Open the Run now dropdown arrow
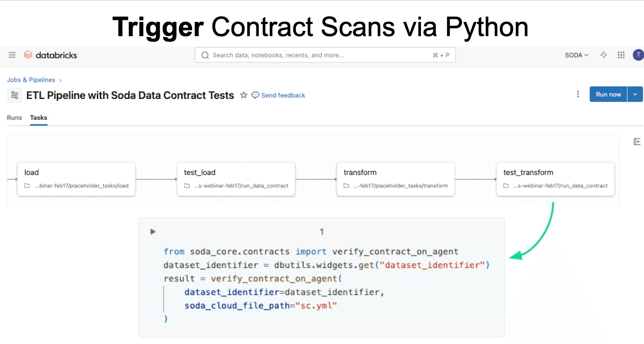Image resolution: width=644 pixels, height=344 pixels. pos(635,94)
